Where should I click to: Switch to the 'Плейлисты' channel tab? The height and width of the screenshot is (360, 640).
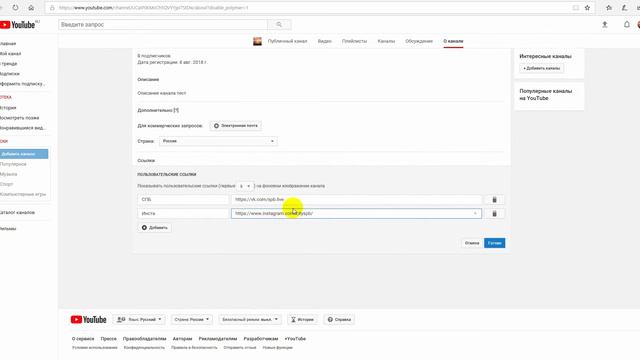point(354,41)
